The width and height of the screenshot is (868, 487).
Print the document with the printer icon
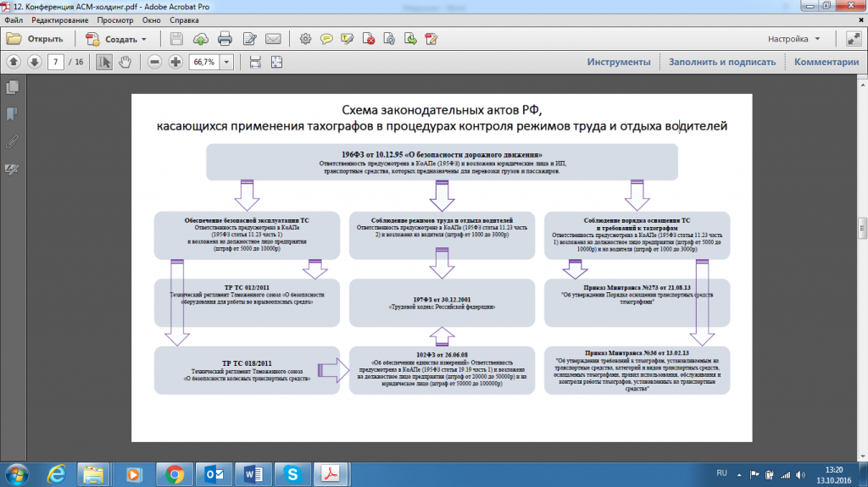click(x=225, y=39)
